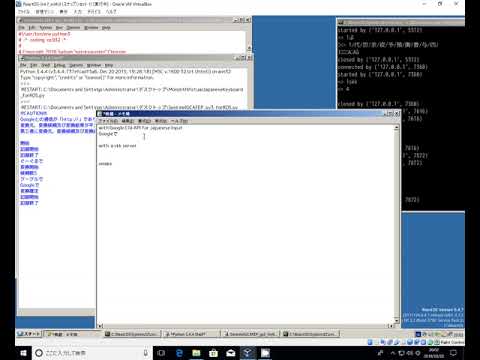Screen dimensions: 480x360
Task: Open the Notepad 表示 menu
Action: pos(161,121)
